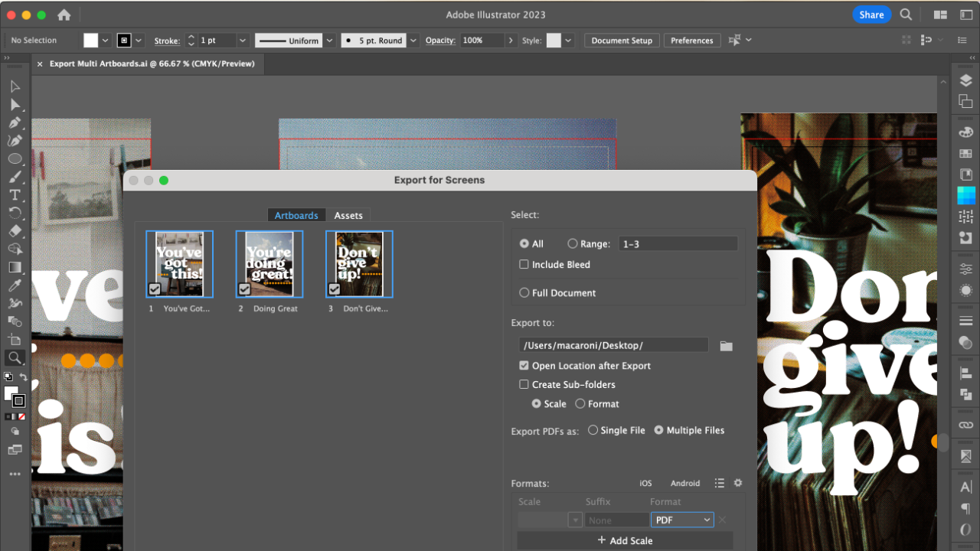Image resolution: width=980 pixels, height=551 pixels.
Task: Select the Ellipse tool
Action: click(x=15, y=158)
